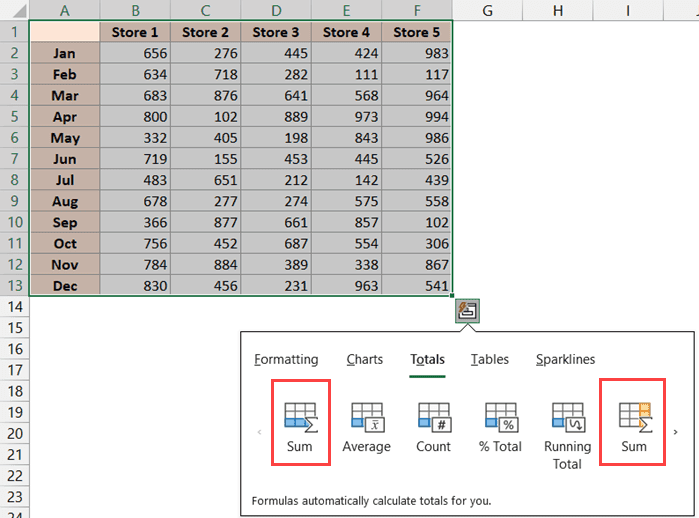Select column header G
Image resolution: width=699 pixels, height=518 pixels.
pyautogui.click(x=487, y=9)
